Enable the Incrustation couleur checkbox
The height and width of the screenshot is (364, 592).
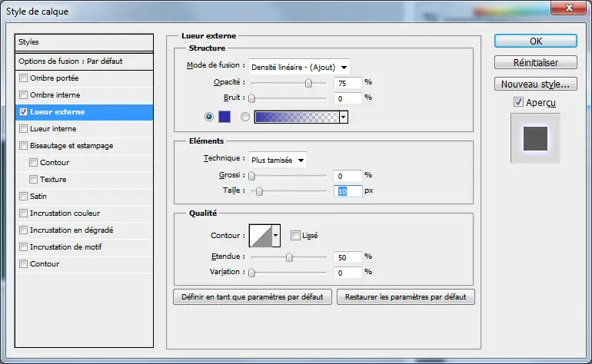[23, 213]
